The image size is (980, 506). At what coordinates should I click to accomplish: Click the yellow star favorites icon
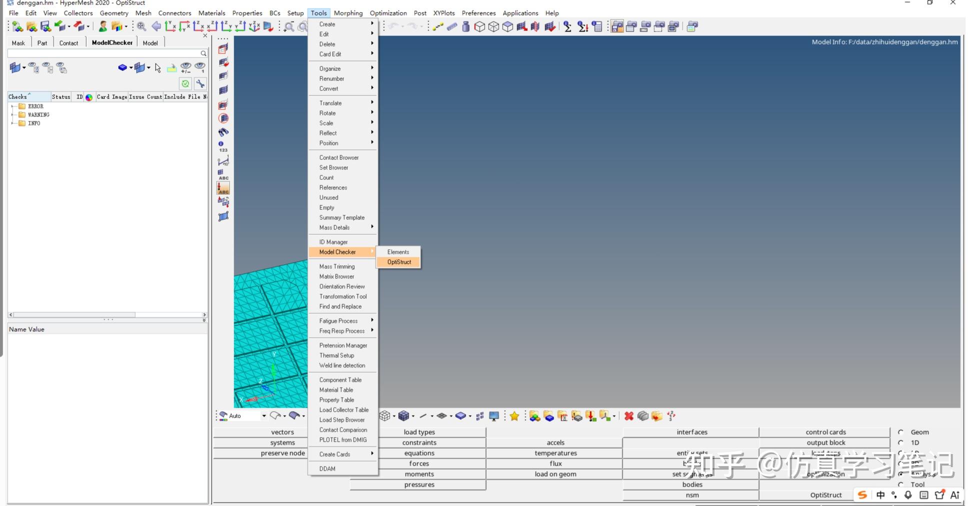click(x=514, y=416)
